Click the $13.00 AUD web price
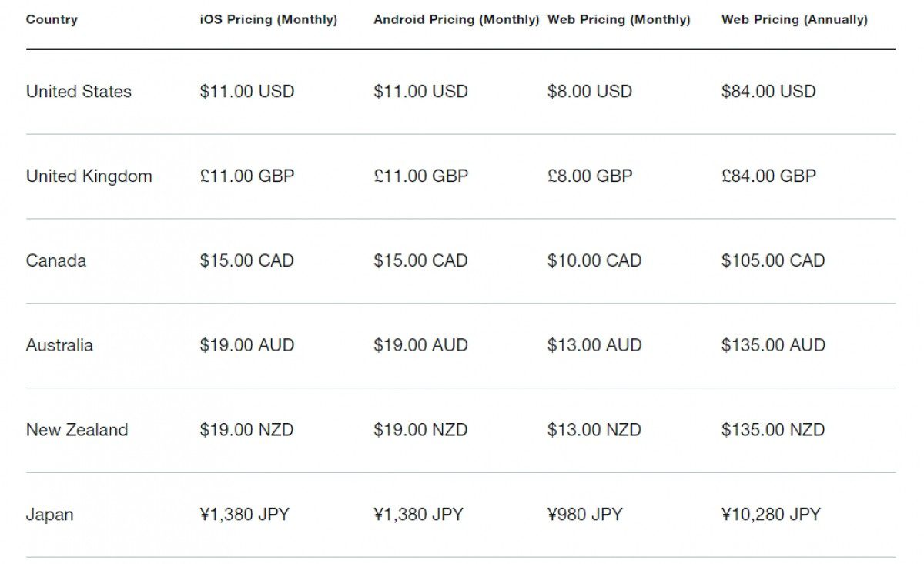Image resolution: width=924 pixels, height=564 pixels. [x=594, y=346]
